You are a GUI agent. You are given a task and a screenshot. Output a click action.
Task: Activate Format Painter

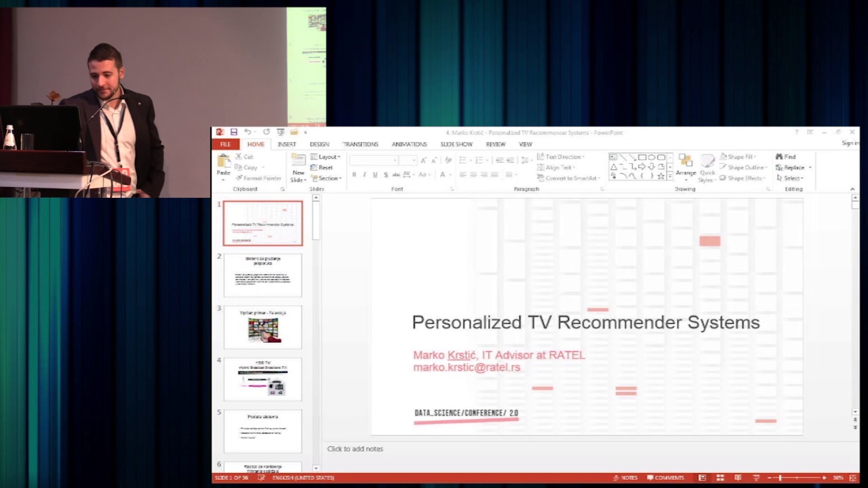258,178
